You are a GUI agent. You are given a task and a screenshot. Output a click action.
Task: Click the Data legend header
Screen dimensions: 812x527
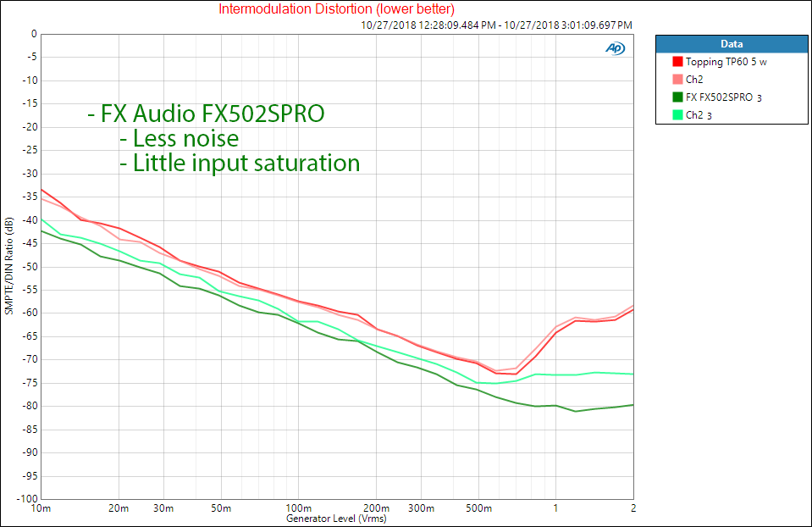tap(732, 44)
